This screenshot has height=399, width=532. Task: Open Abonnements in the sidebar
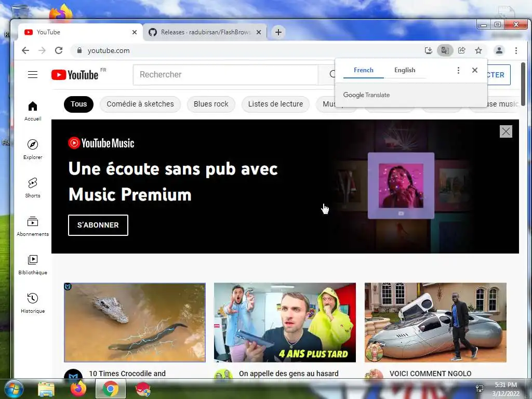pyautogui.click(x=33, y=227)
